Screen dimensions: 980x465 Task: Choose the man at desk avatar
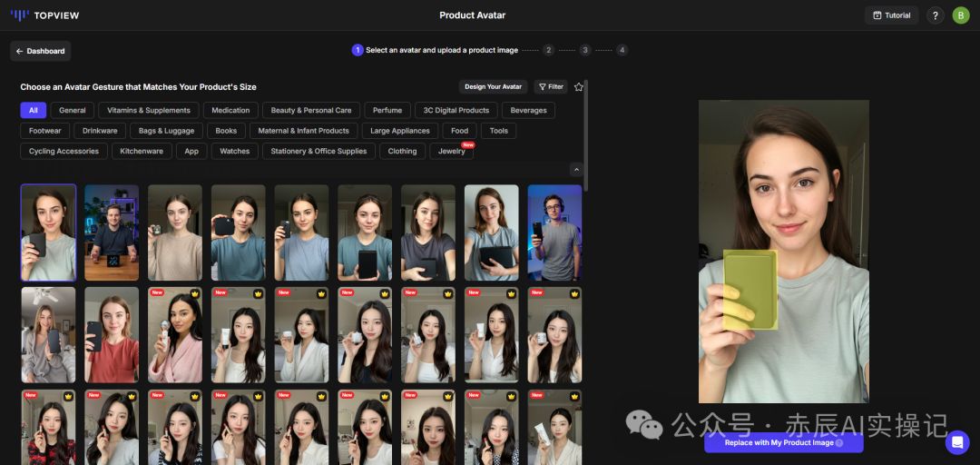tap(112, 232)
